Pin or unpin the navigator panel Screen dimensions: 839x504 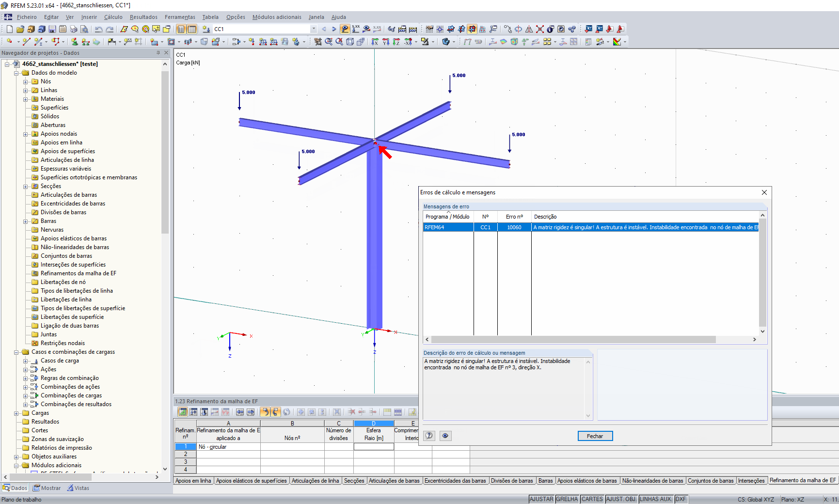pyautogui.click(x=158, y=53)
